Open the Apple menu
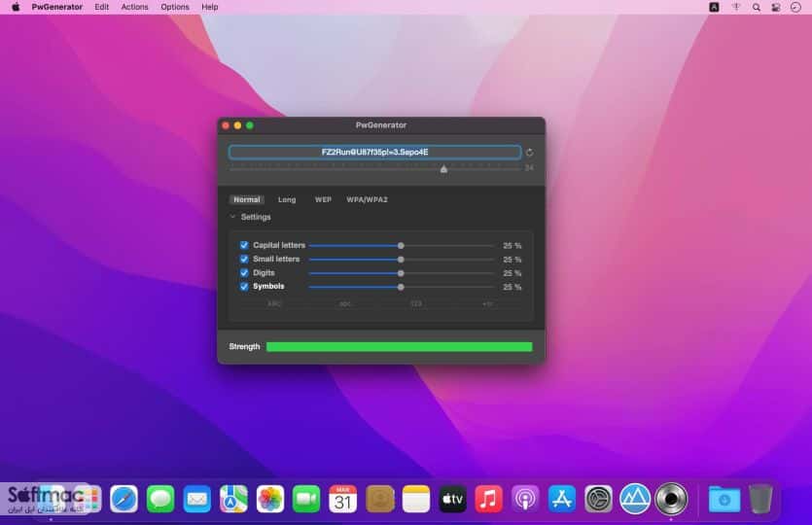812x525 pixels. (17, 7)
